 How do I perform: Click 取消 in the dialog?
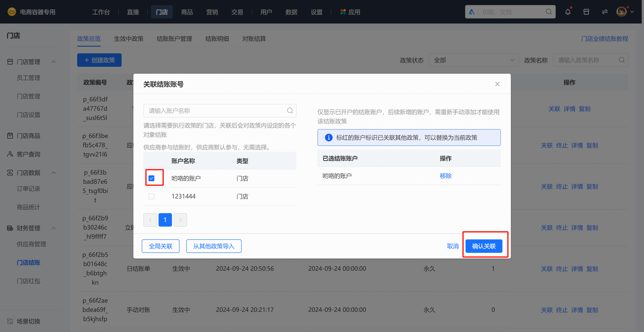click(x=453, y=246)
